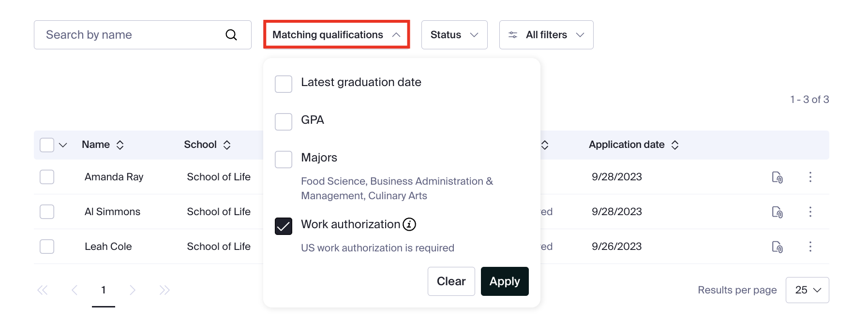
Task: Click sort arrows on the column hidden behind the dropdown
Action: [545, 145]
